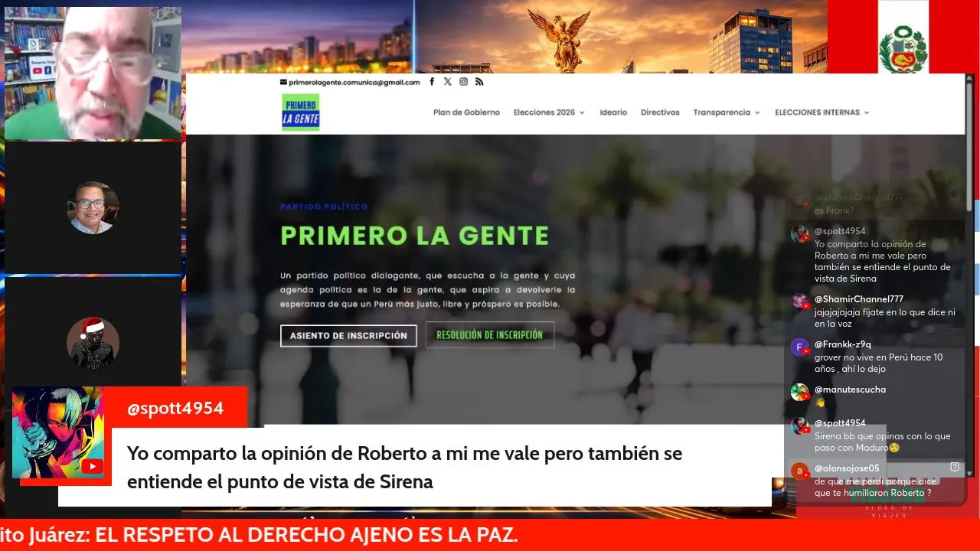Click the 'EL RESPETO AL DERECHO AJENO' ticker text
This screenshot has width=980, height=551.
tap(306, 536)
